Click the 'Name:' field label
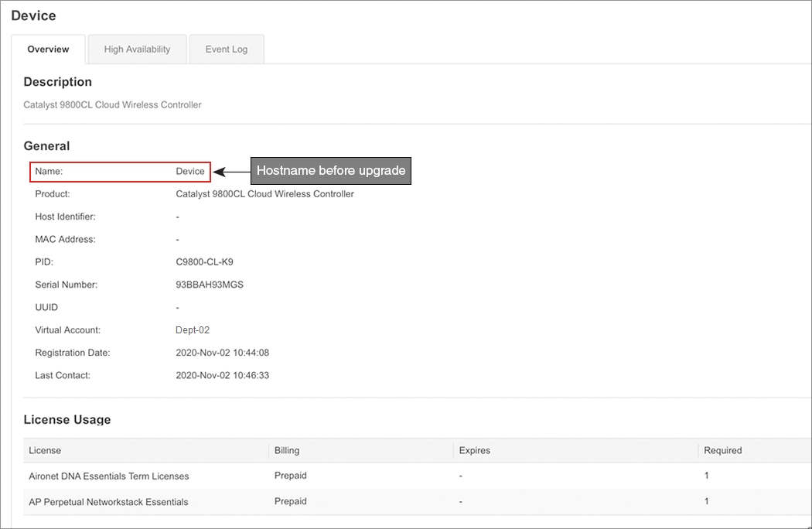 [49, 172]
